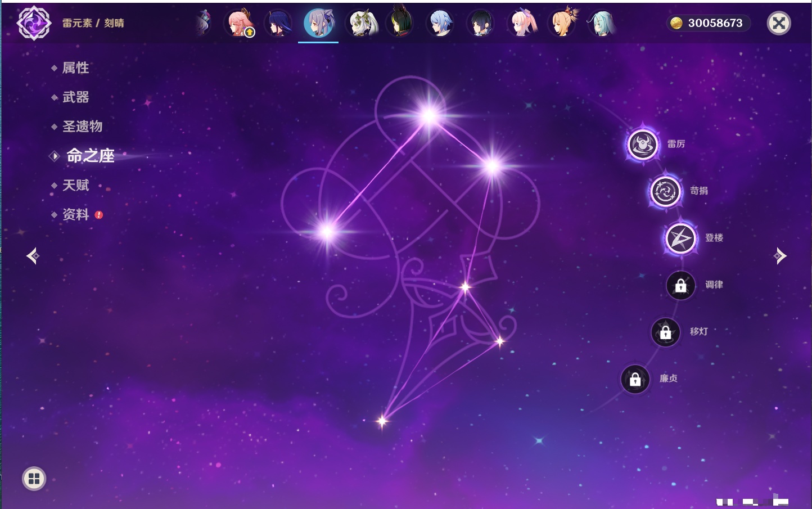Select the teal-haired character avatar
812x509 pixels.
click(x=601, y=23)
